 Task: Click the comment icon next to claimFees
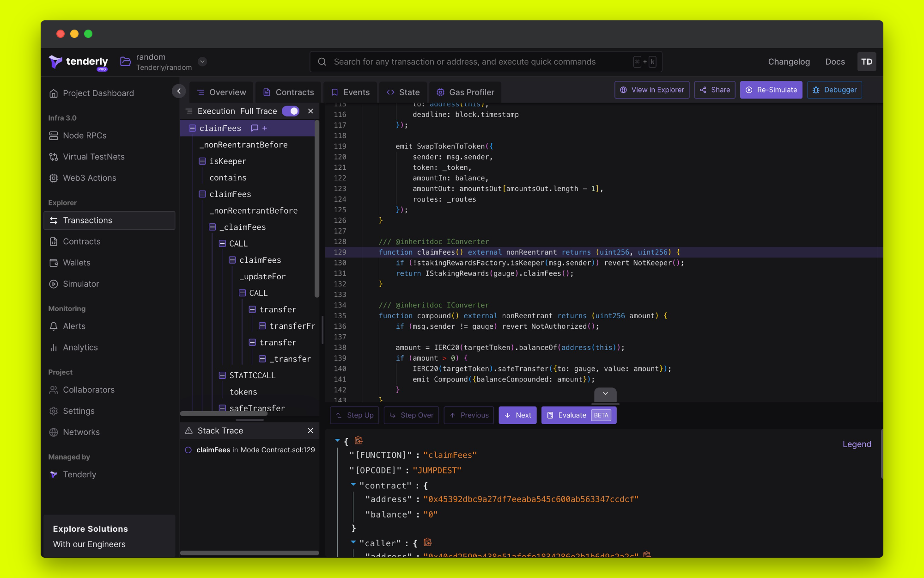tap(255, 128)
